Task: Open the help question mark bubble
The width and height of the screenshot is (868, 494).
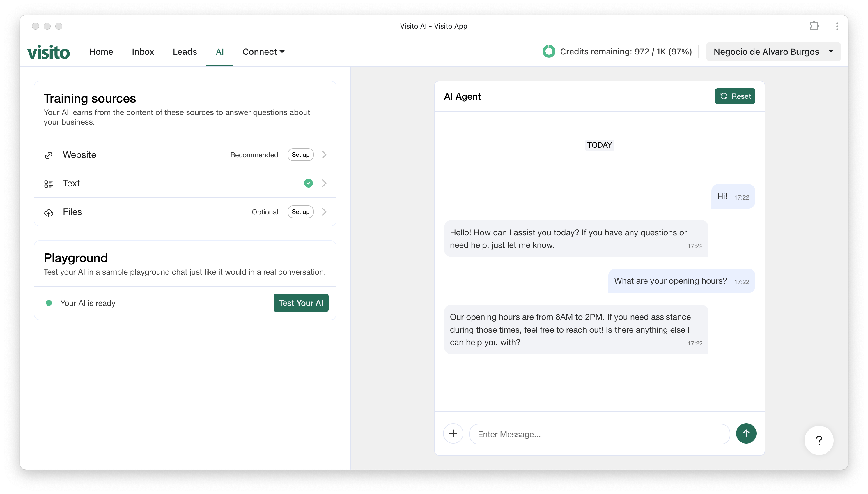Action: [819, 440]
